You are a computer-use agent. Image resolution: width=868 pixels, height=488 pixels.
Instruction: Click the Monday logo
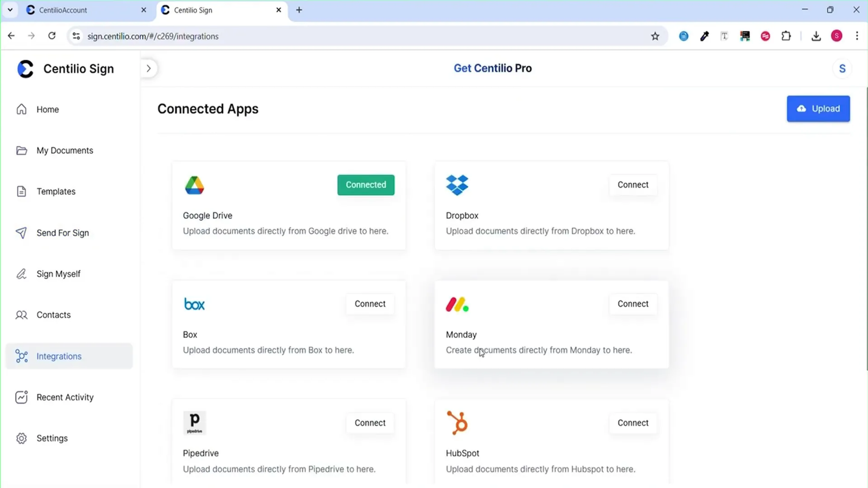pyautogui.click(x=457, y=304)
